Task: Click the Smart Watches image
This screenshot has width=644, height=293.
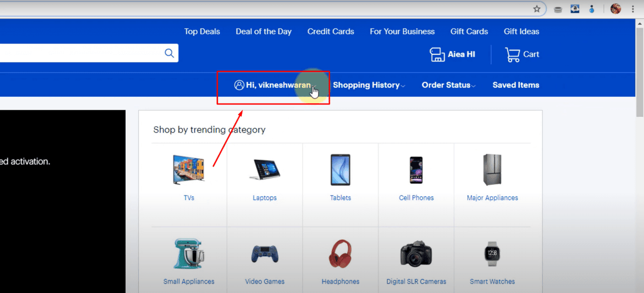Action: [x=492, y=254]
